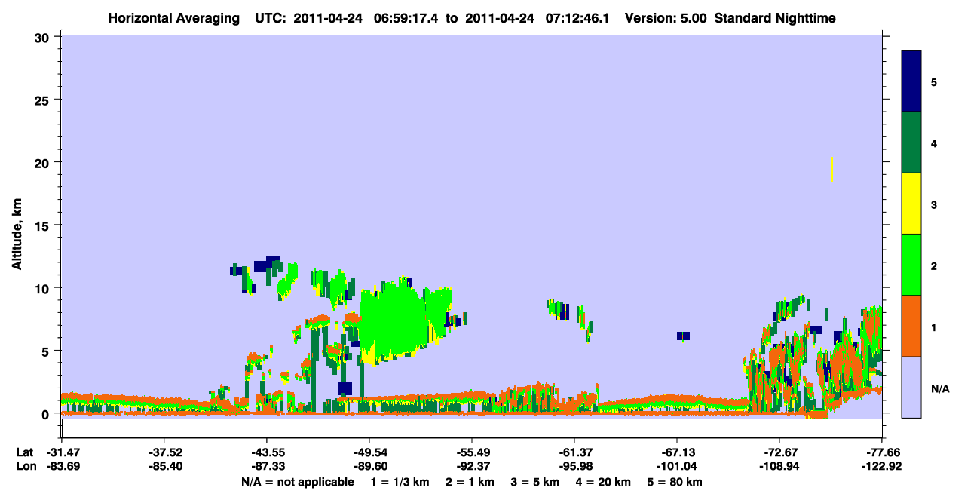Click latitude value -55.49

point(471,452)
